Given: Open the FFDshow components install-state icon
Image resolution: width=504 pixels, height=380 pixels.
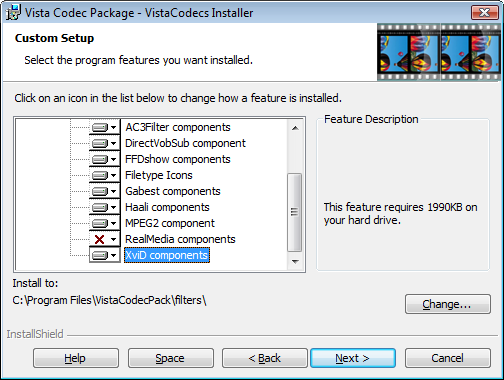Looking at the screenshot, I should (105, 159).
